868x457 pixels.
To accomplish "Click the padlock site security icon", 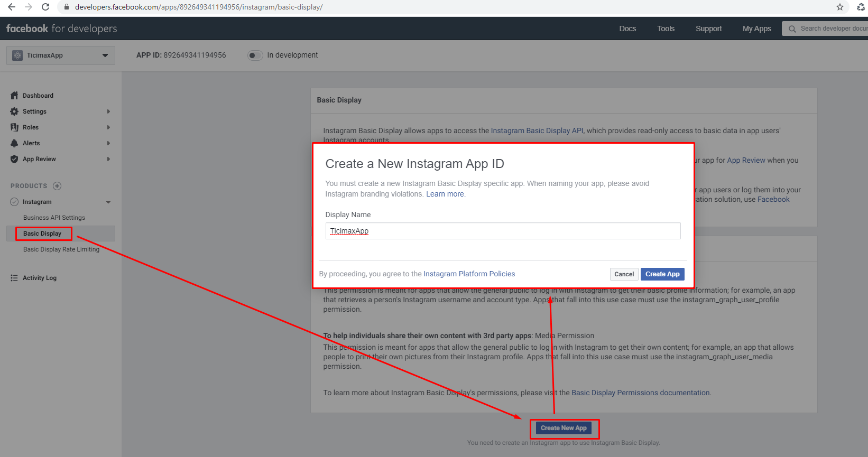I will pyautogui.click(x=67, y=7).
